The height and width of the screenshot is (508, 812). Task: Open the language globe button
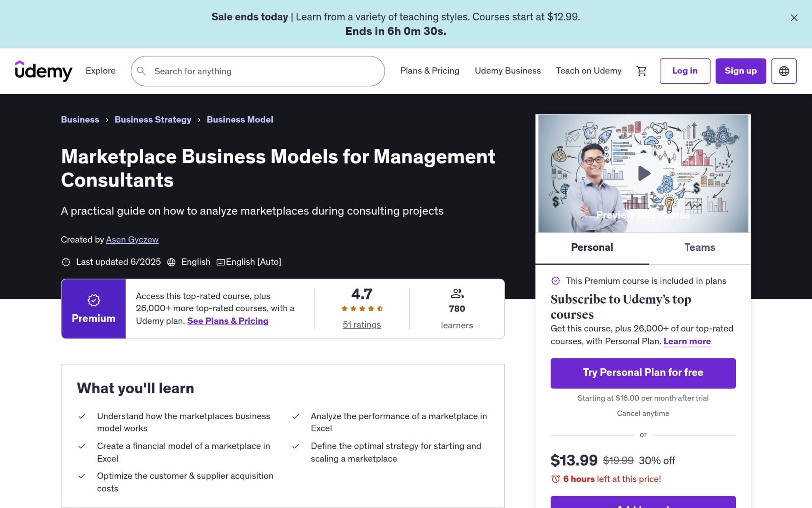tap(783, 71)
